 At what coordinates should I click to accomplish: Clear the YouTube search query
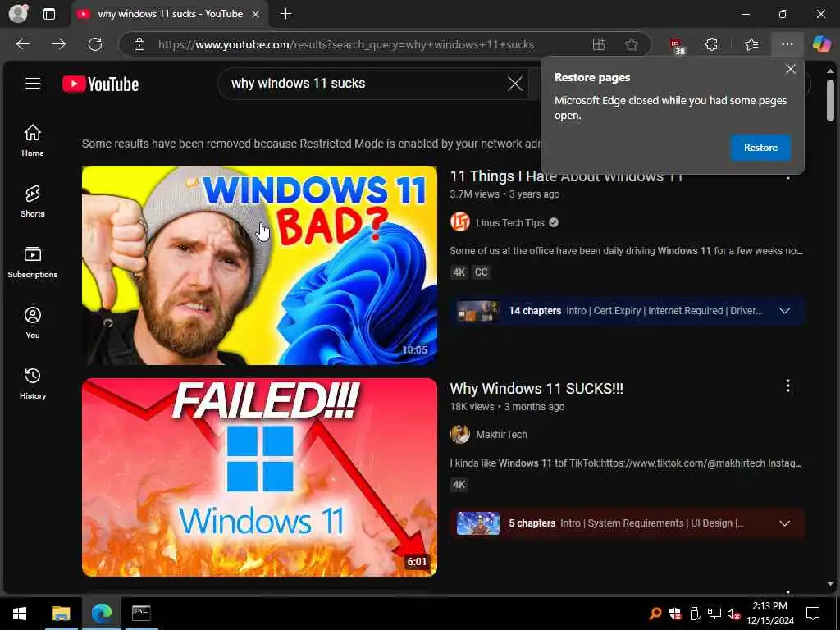515,84
